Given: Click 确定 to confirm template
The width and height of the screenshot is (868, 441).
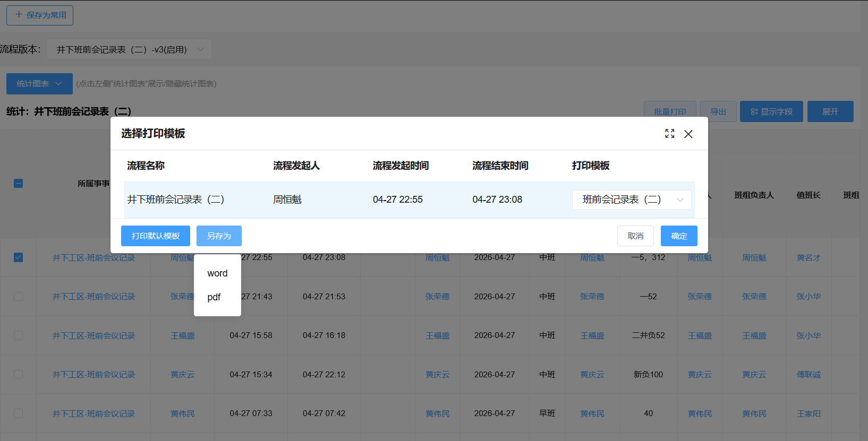Looking at the screenshot, I should click(679, 236).
